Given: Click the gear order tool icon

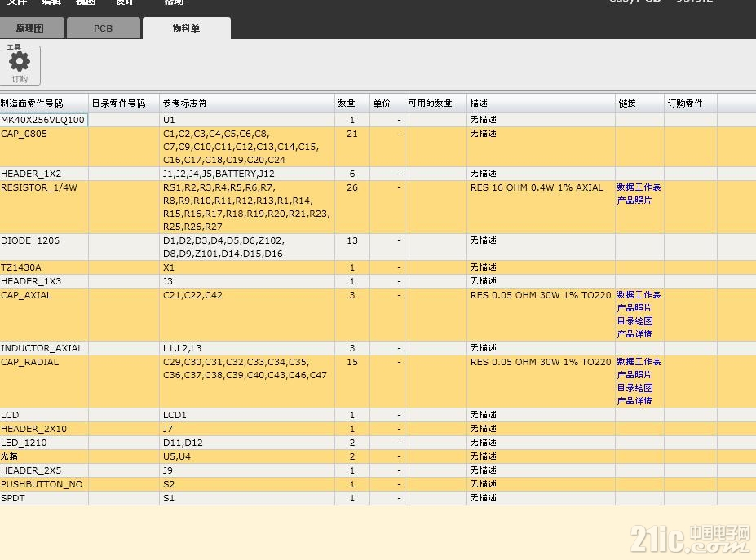Looking at the screenshot, I should (20, 64).
